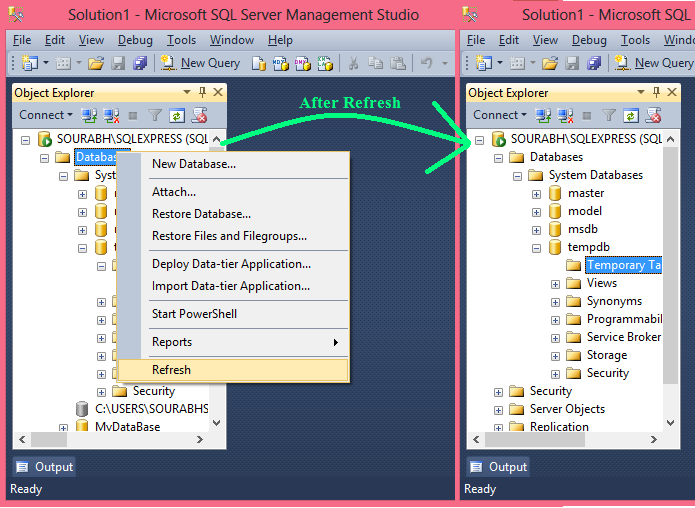Pin right Object Explorer with auto-hide pin
The width and height of the screenshot is (695, 508).
pyautogui.click(x=656, y=92)
